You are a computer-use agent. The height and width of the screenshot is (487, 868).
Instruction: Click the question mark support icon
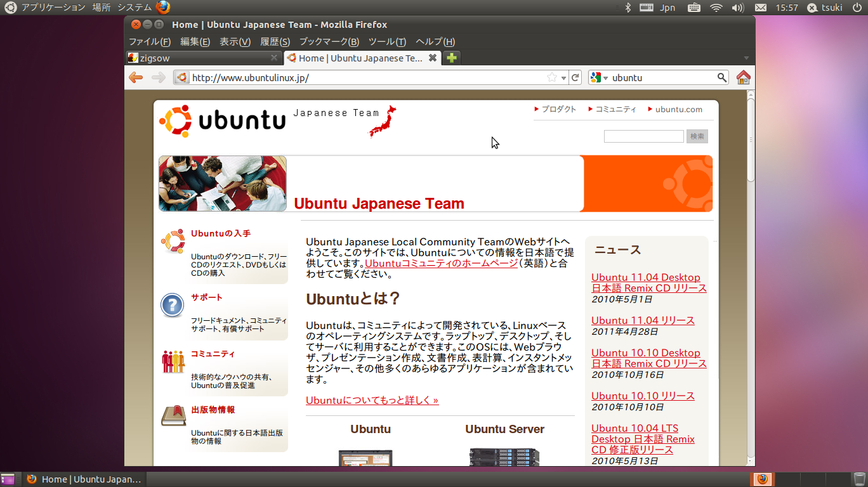pos(173,305)
